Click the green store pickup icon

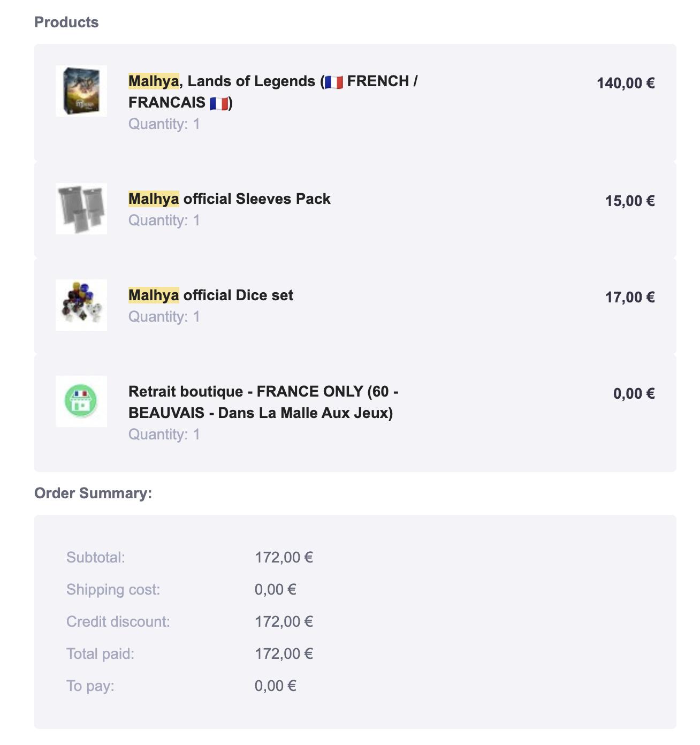point(81,401)
